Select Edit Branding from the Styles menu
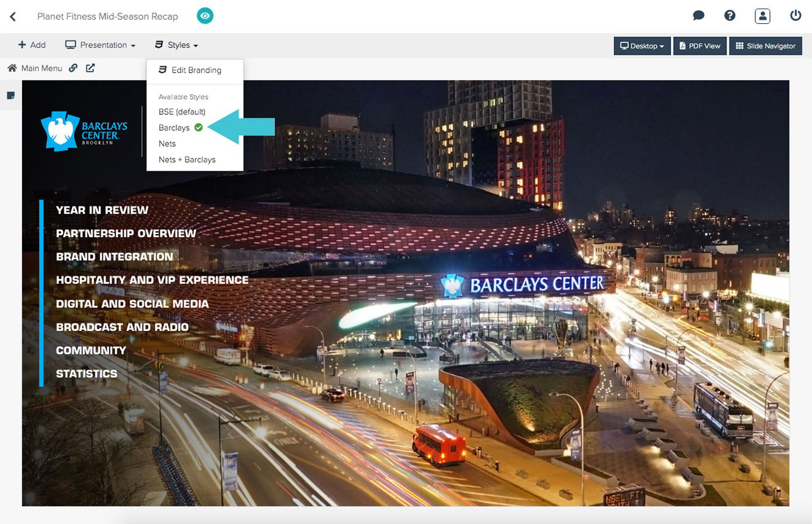812x524 pixels. pos(195,70)
